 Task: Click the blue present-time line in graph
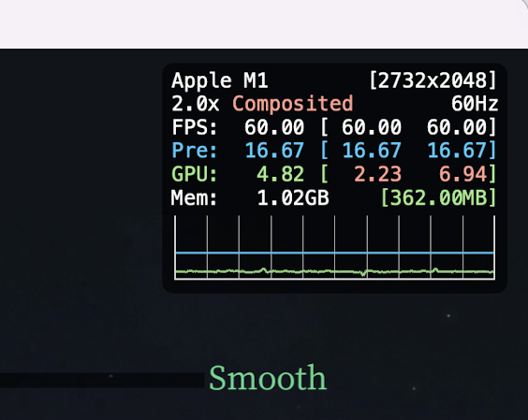click(335, 253)
